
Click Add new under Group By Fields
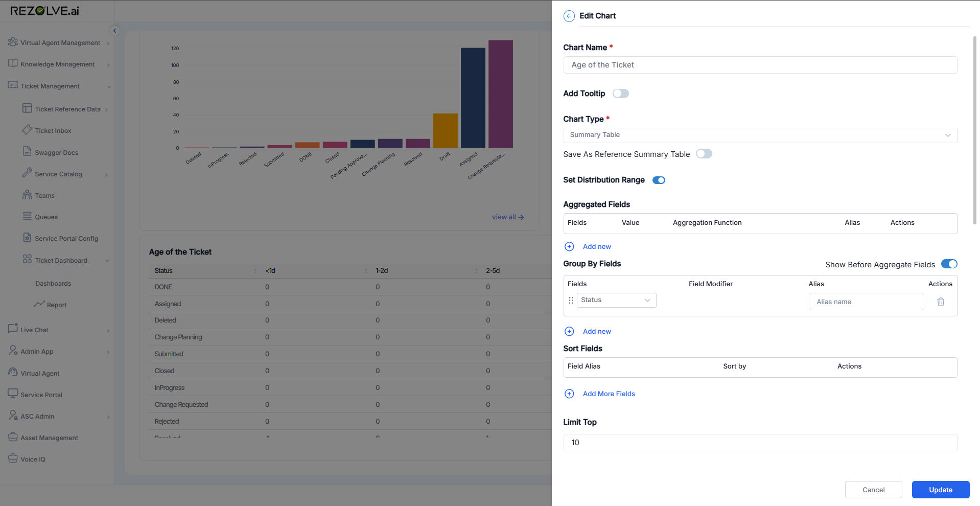click(597, 331)
